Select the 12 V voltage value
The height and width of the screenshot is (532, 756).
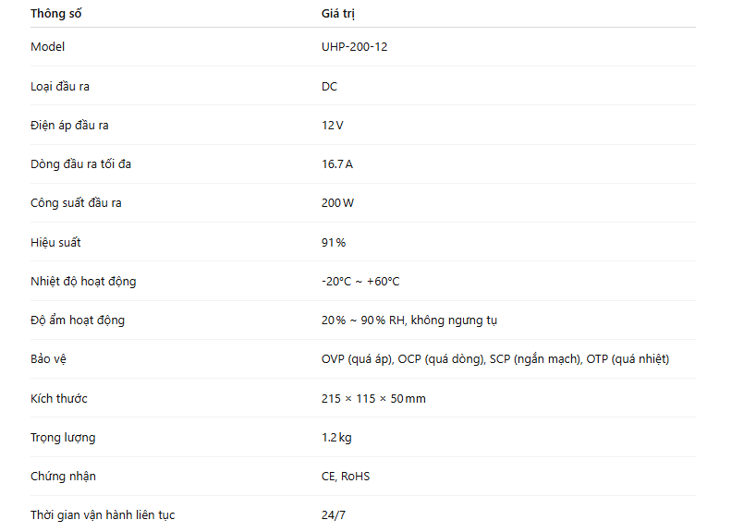[x=333, y=125]
